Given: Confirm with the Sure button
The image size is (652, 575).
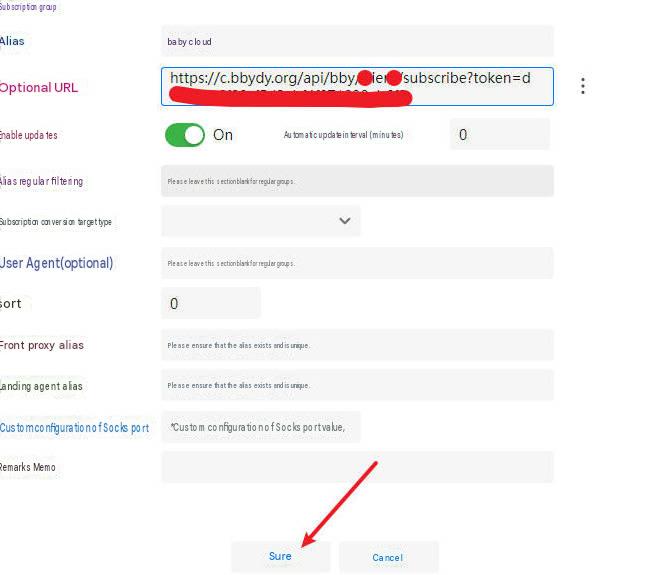Looking at the screenshot, I should click(x=280, y=556).
